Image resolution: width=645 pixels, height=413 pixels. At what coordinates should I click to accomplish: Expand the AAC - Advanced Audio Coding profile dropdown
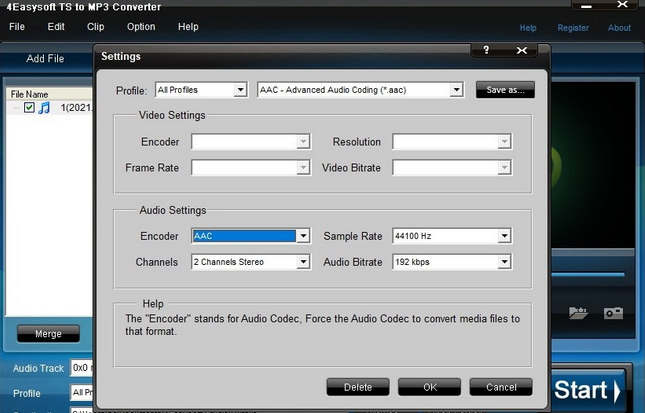(360, 90)
